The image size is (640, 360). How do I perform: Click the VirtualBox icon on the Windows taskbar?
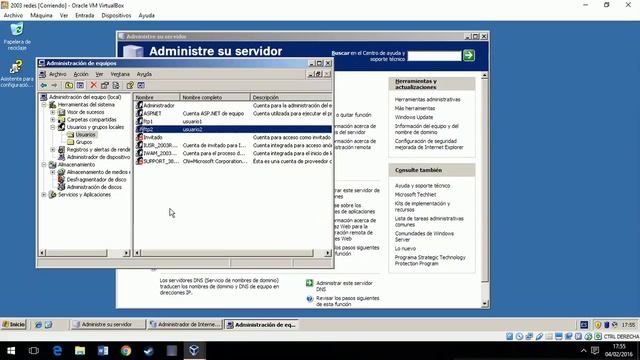[x=194, y=351]
